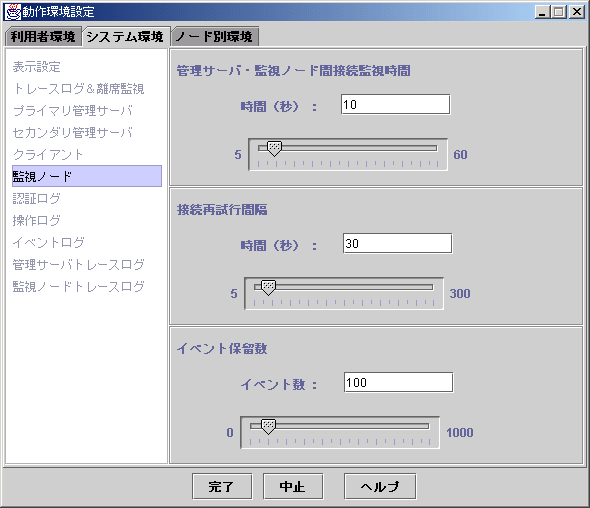
Task: Select the システム環境 tab
Action: pyautogui.click(x=126, y=37)
